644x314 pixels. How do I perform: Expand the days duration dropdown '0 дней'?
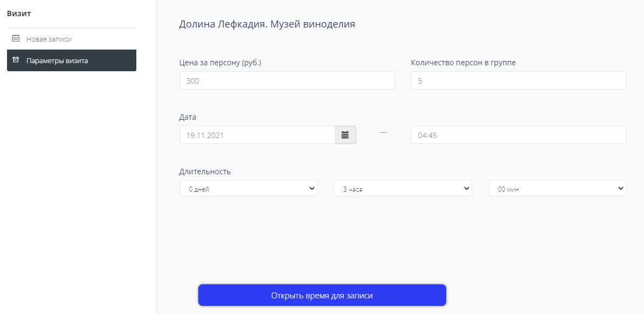click(x=248, y=189)
